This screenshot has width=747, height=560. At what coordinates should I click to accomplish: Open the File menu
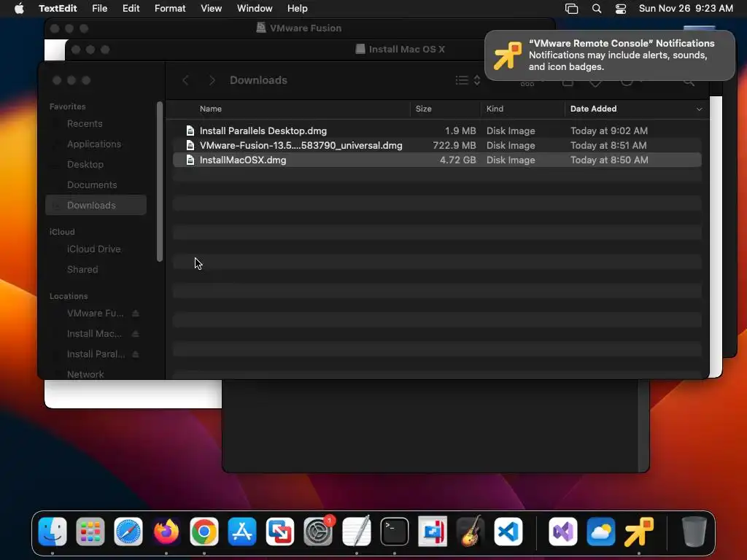tap(99, 9)
